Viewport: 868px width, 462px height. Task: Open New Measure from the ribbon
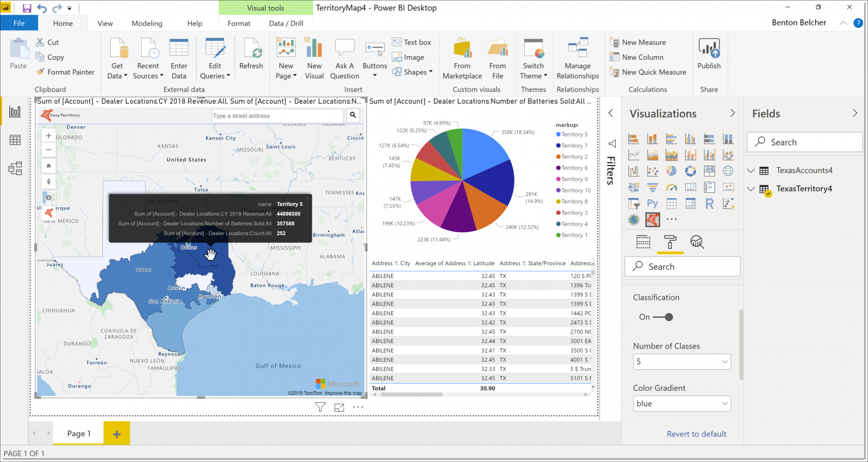643,42
